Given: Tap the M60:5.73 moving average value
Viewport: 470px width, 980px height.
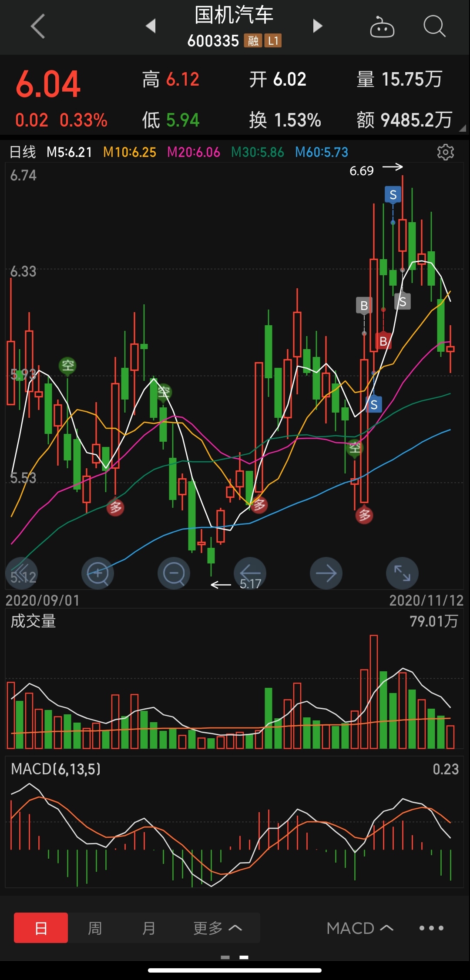Looking at the screenshot, I should 322,152.
